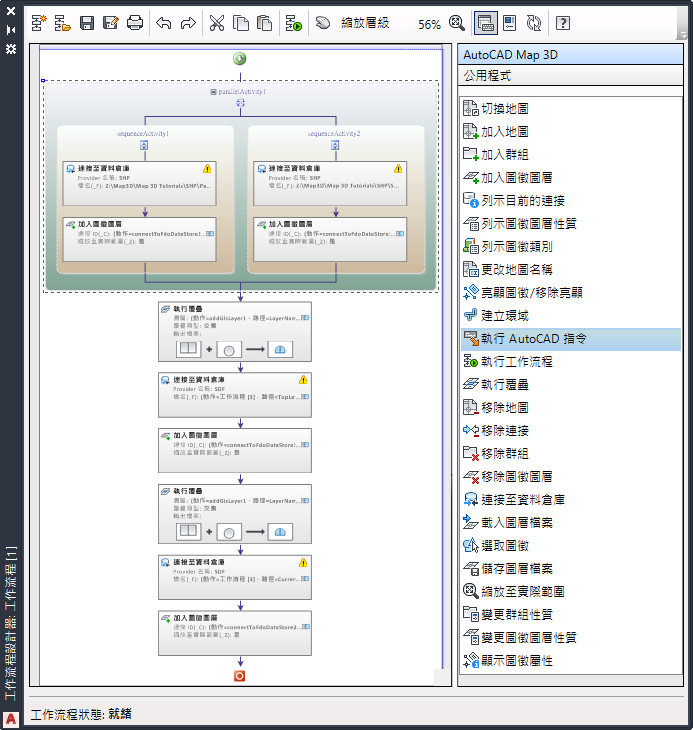This screenshot has height=730, width=693.
Task: Select the 顯示圖徵屬性 activity
Action: pos(571,661)
